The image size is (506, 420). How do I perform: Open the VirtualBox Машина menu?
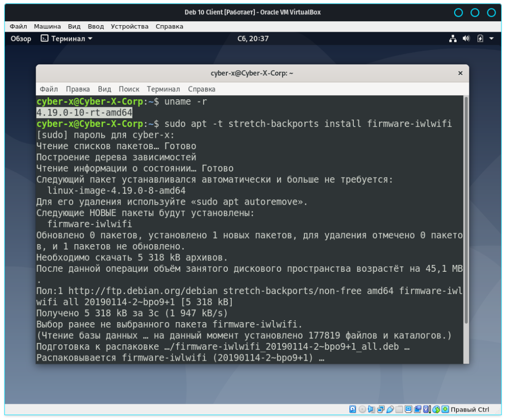[x=47, y=26]
